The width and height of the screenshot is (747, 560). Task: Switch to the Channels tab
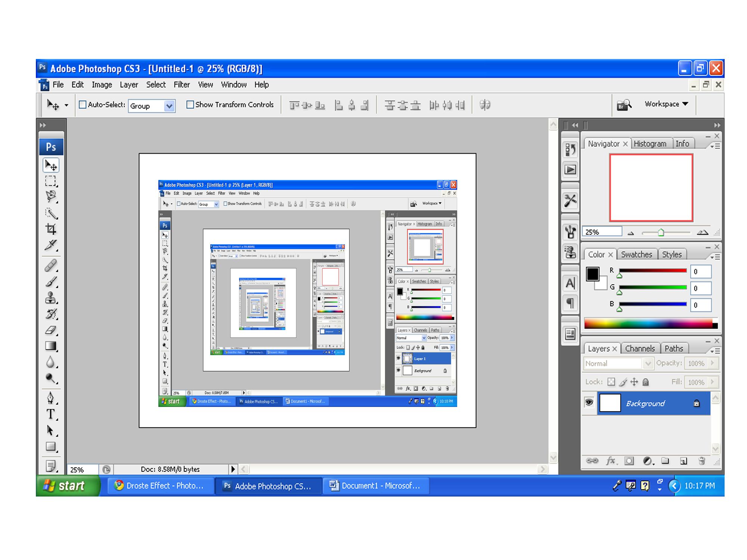coord(640,348)
